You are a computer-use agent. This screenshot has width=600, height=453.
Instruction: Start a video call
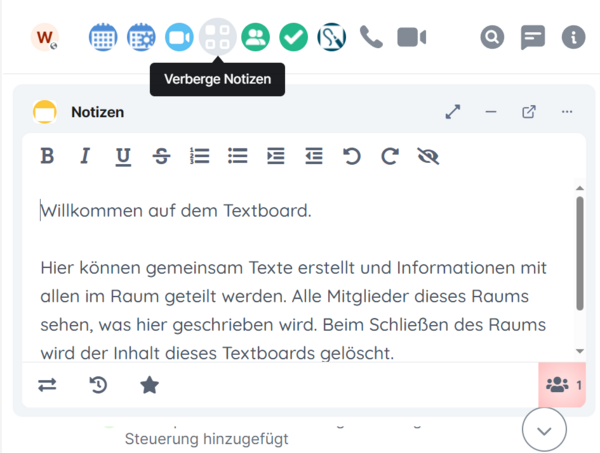(412, 37)
